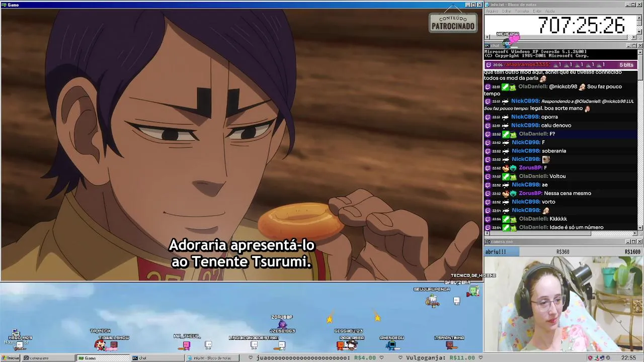The image size is (644, 362).
Task: Click the AMENDEDU avatar character
Action: pos(391,345)
